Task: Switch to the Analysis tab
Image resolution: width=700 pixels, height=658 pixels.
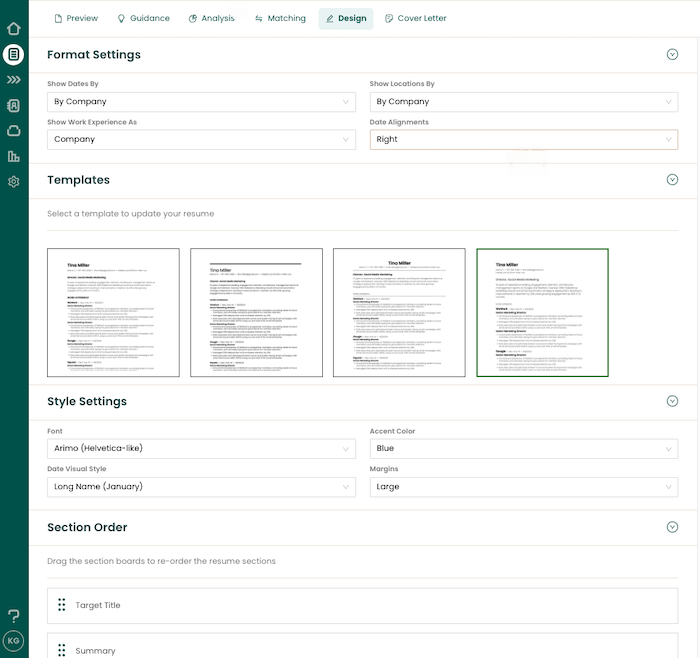Action: tap(212, 18)
